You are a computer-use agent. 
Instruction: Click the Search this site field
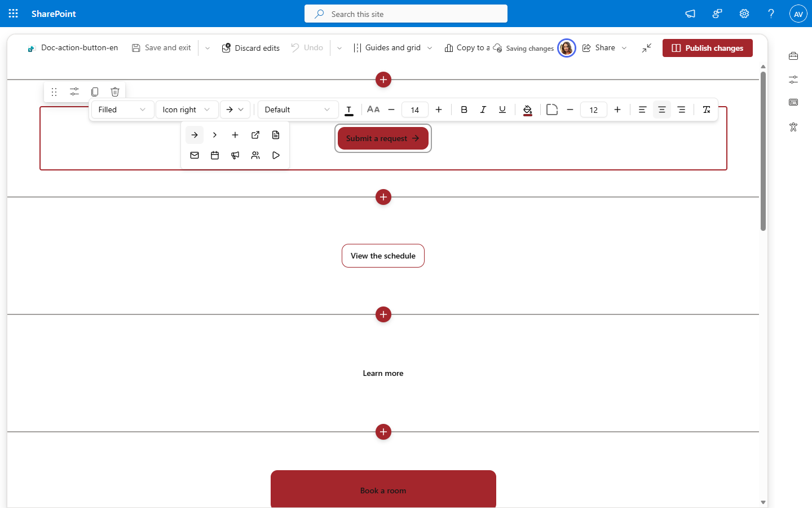click(406, 14)
